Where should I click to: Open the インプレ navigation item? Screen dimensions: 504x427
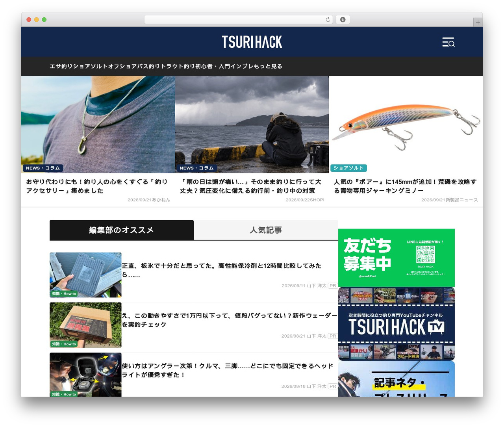pyautogui.click(x=242, y=66)
